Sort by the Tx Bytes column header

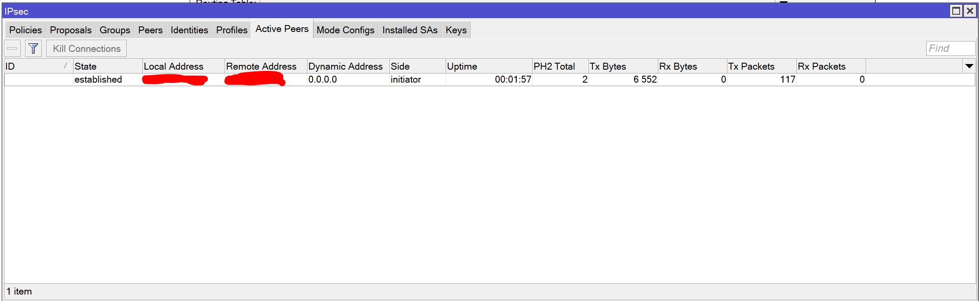(x=623, y=66)
